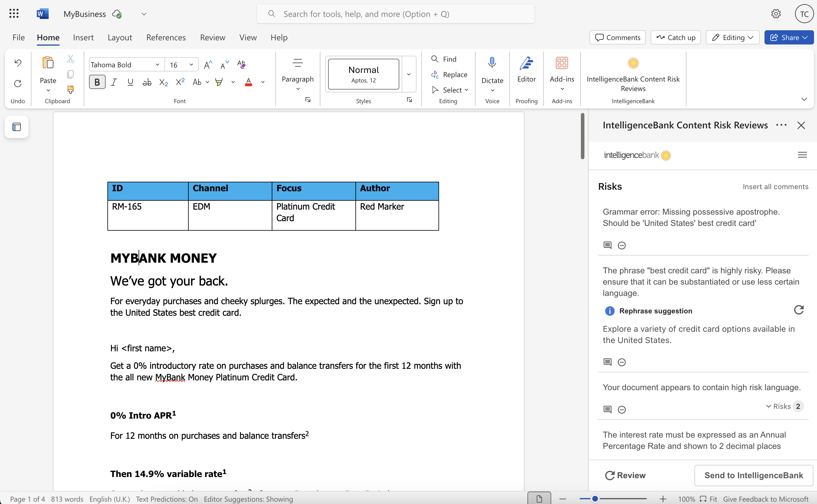
Task: Dismiss the grammar error risk item
Action: click(x=622, y=245)
